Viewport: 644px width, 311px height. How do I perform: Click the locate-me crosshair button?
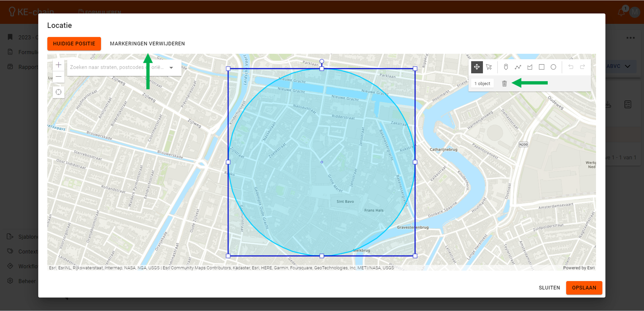[x=59, y=92]
